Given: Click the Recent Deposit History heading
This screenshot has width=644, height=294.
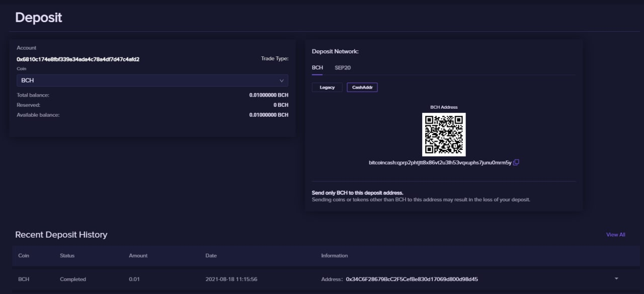Looking at the screenshot, I should pyautogui.click(x=61, y=235).
